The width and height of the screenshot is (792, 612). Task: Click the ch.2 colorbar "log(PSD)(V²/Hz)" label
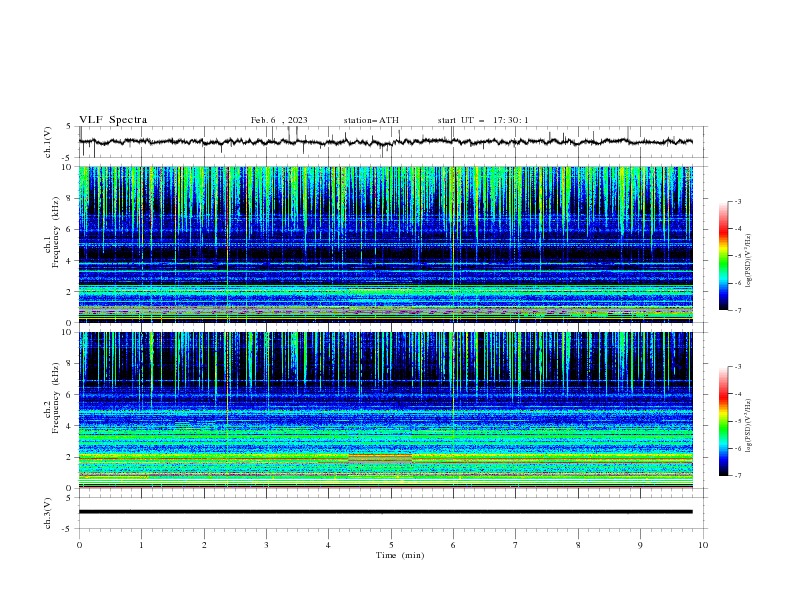(749, 426)
